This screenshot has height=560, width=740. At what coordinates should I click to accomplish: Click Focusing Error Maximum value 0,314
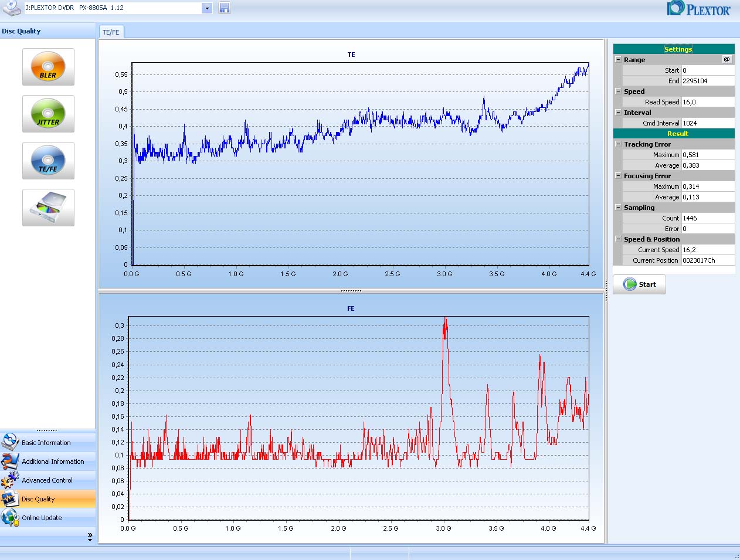tap(708, 186)
